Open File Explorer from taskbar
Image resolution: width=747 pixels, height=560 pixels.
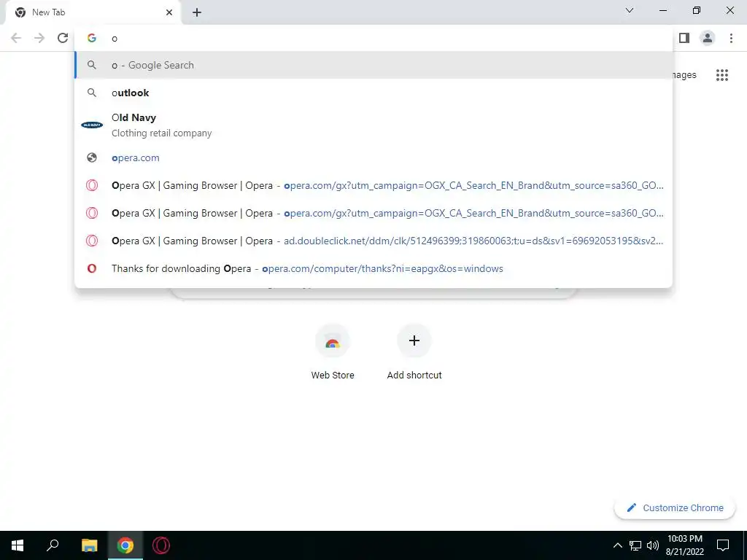click(89, 545)
